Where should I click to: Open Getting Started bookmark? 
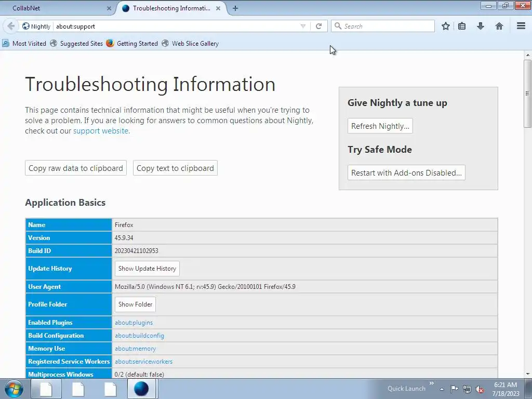(132, 44)
